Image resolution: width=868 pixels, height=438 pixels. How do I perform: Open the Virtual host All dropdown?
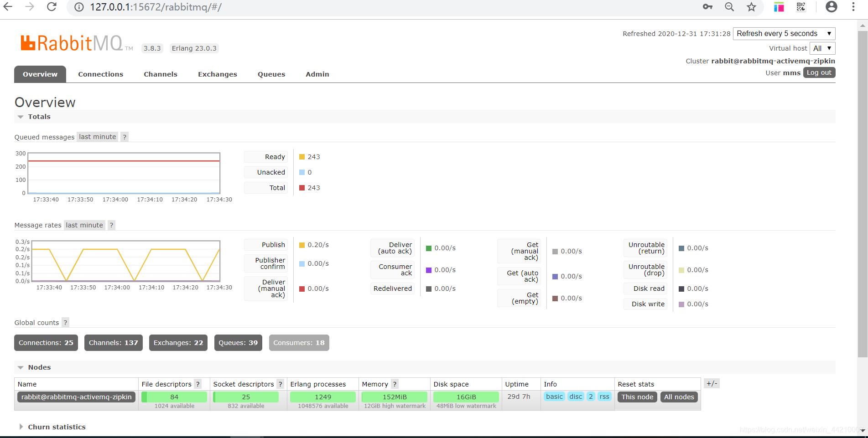coord(822,48)
